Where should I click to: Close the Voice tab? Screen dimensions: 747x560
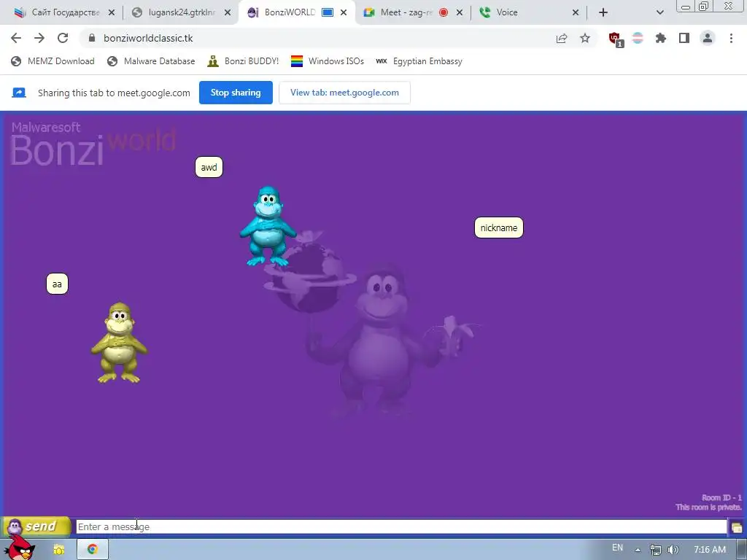click(576, 13)
